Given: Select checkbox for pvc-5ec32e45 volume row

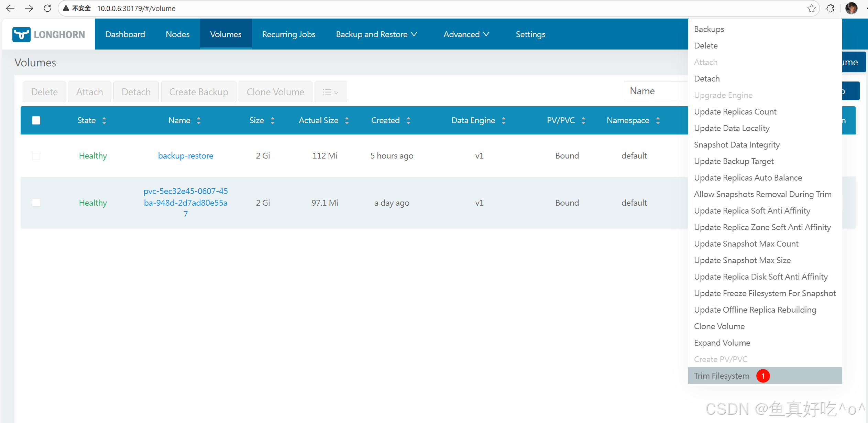Looking at the screenshot, I should [36, 203].
